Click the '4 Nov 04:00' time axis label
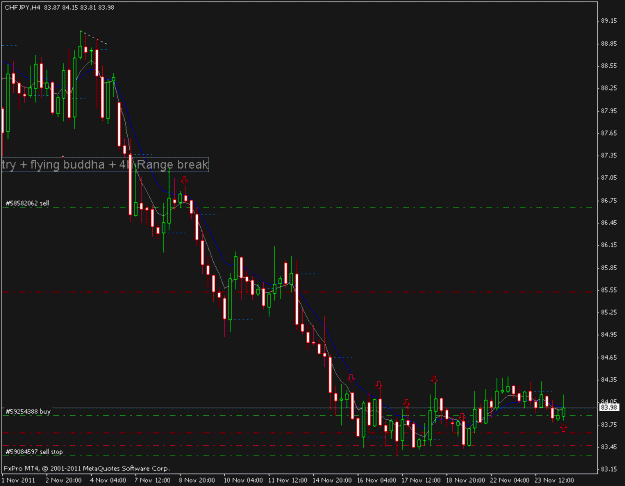Screen dimensions: 625x486 [108, 480]
